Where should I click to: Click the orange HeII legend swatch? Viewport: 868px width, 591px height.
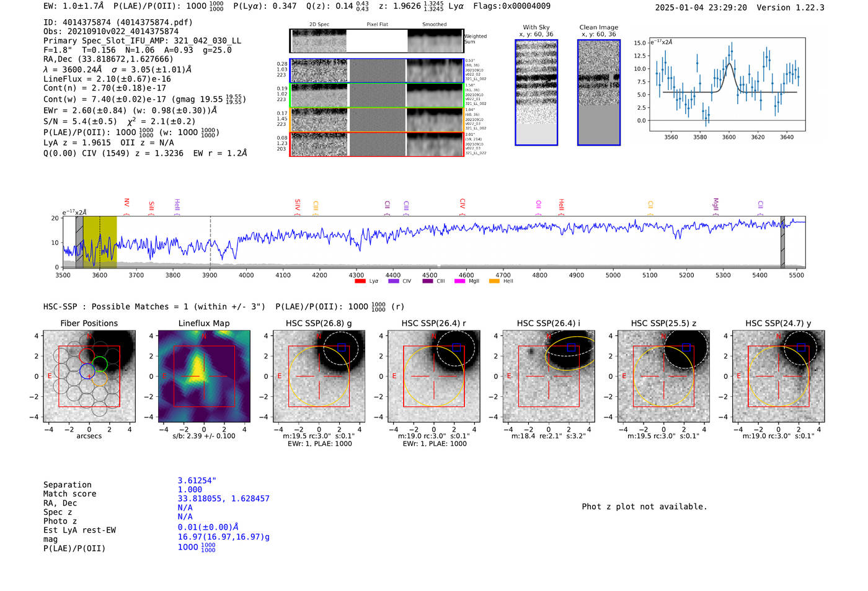pos(494,282)
